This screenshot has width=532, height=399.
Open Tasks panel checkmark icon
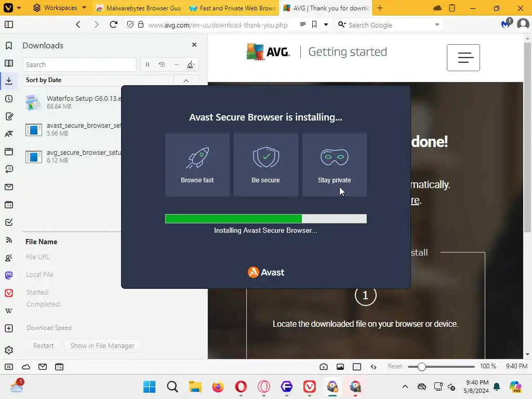coord(9,222)
